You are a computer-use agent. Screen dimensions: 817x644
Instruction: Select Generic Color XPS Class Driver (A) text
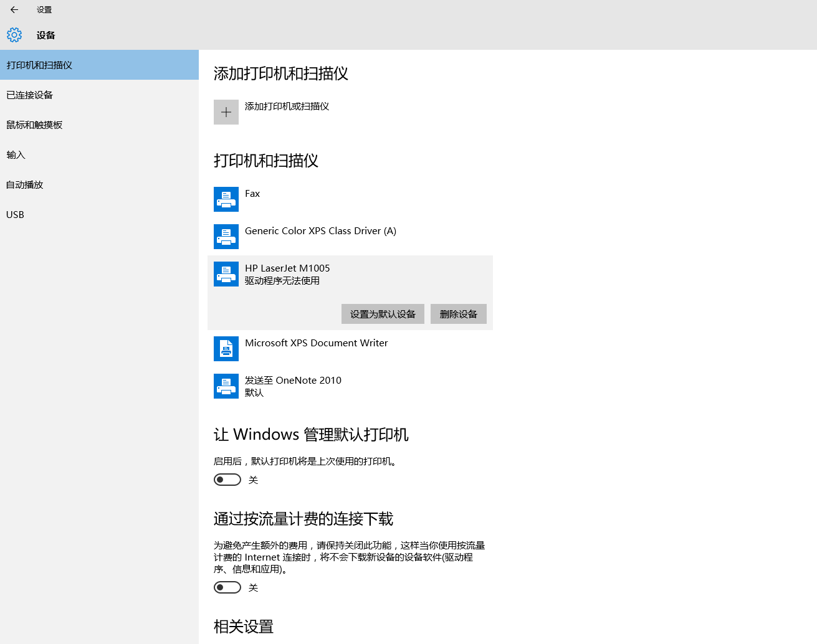[x=320, y=231]
